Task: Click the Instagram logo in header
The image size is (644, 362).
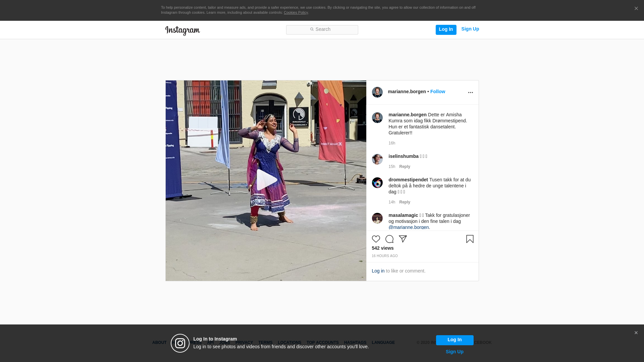Action: coord(182,31)
